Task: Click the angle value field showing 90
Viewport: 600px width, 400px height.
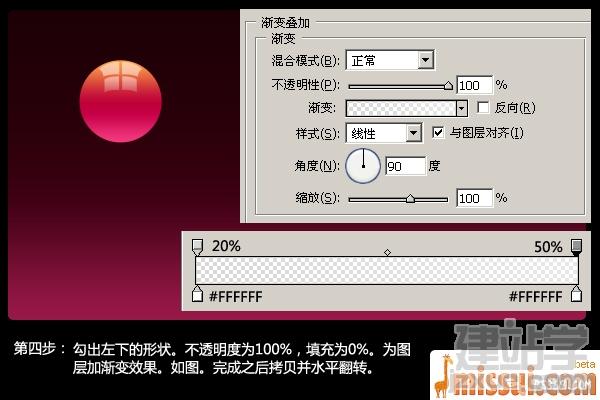Action: 405,166
